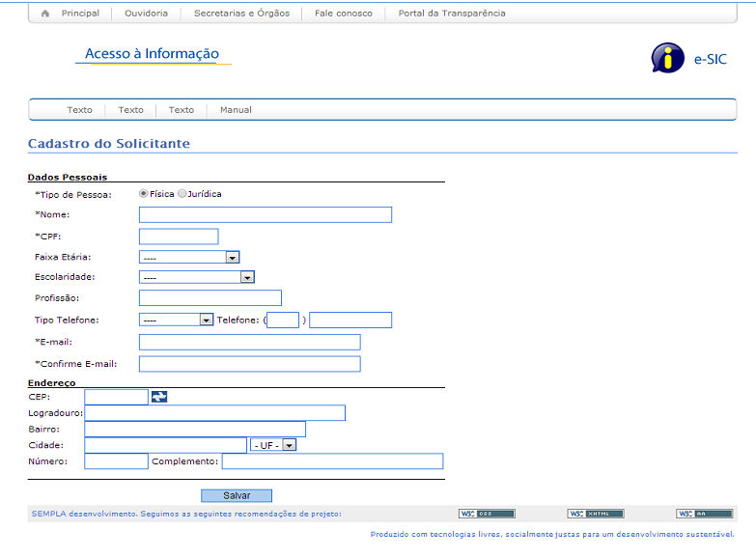Open the Tipo Telefone dropdown
The image size is (756, 558).
(176, 320)
